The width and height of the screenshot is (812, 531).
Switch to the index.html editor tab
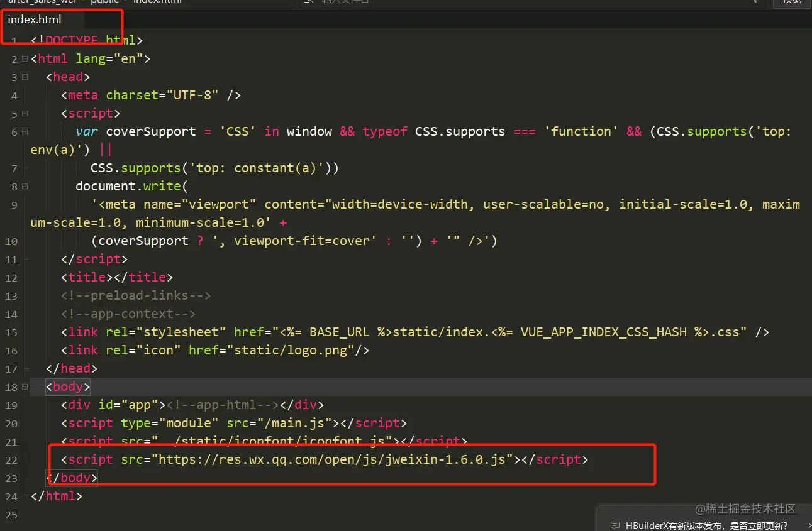35,19
